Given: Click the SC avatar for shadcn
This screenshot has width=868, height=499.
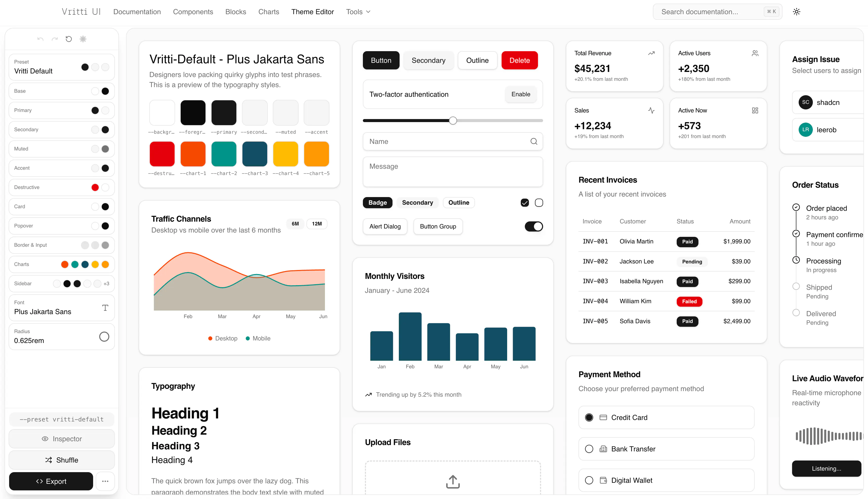Looking at the screenshot, I should 805,102.
